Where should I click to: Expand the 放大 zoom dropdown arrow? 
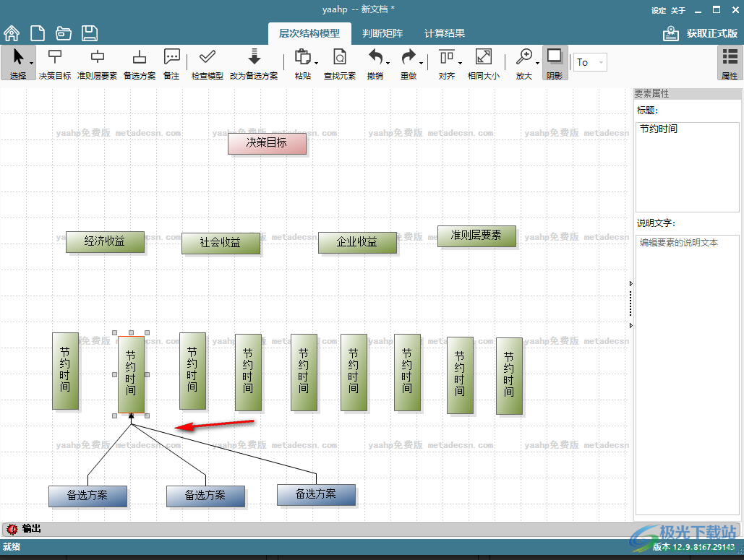(x=537, y=63)
